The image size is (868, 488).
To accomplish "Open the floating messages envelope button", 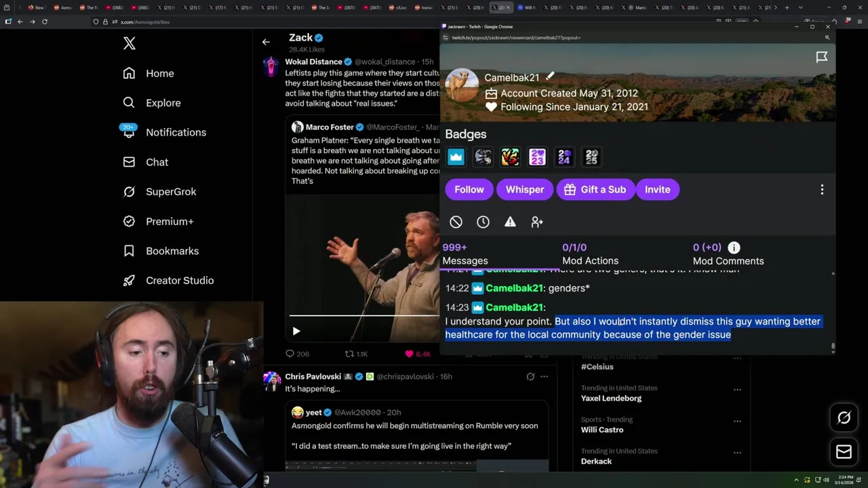I will tap(844, 452).
